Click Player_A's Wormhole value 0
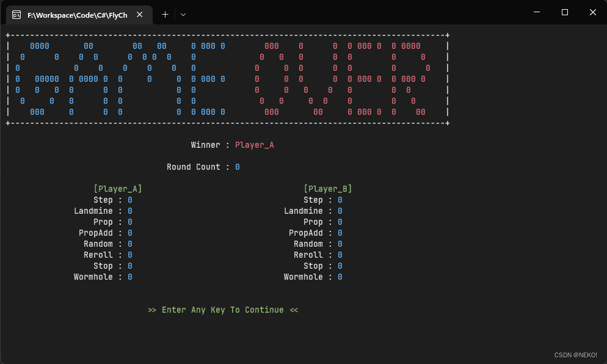 [130, 277]
